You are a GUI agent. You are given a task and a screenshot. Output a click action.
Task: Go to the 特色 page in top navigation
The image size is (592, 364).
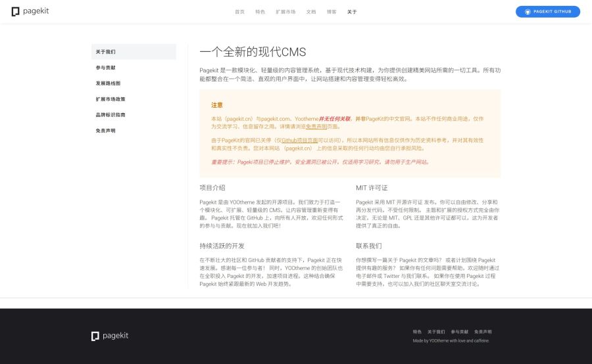click(260, 12)
